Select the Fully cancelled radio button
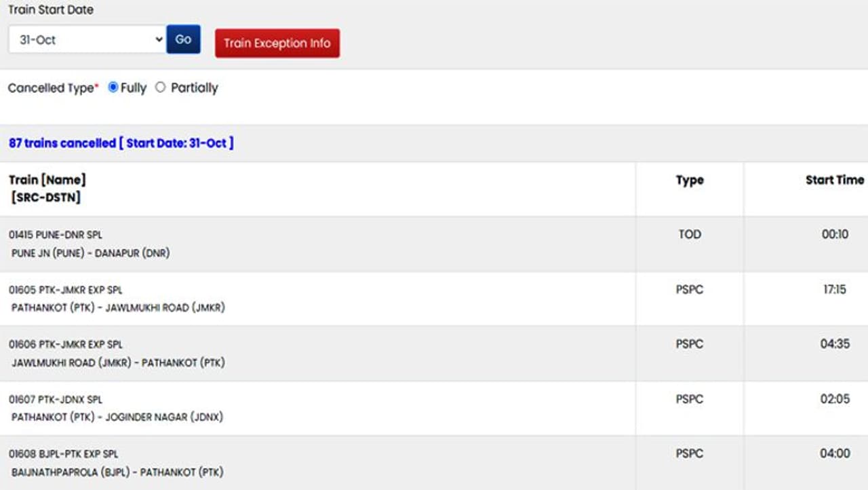This screenshot has height=490, width=868. coord(113,88)
